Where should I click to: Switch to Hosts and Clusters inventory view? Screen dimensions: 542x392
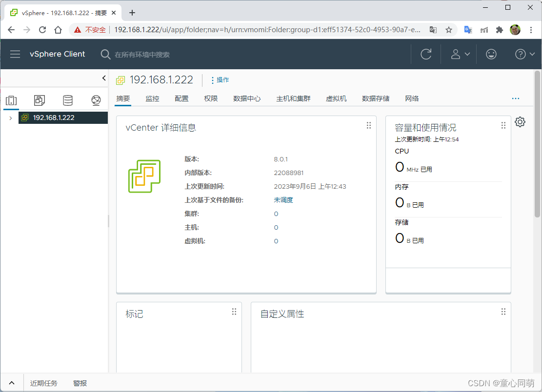[x=11, y=100]
